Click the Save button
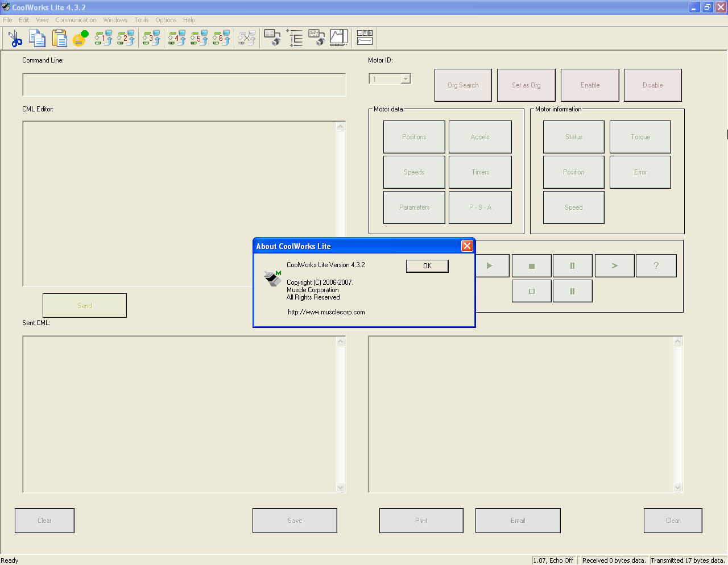Screen dimensions: 728x565 click(295, 521)
